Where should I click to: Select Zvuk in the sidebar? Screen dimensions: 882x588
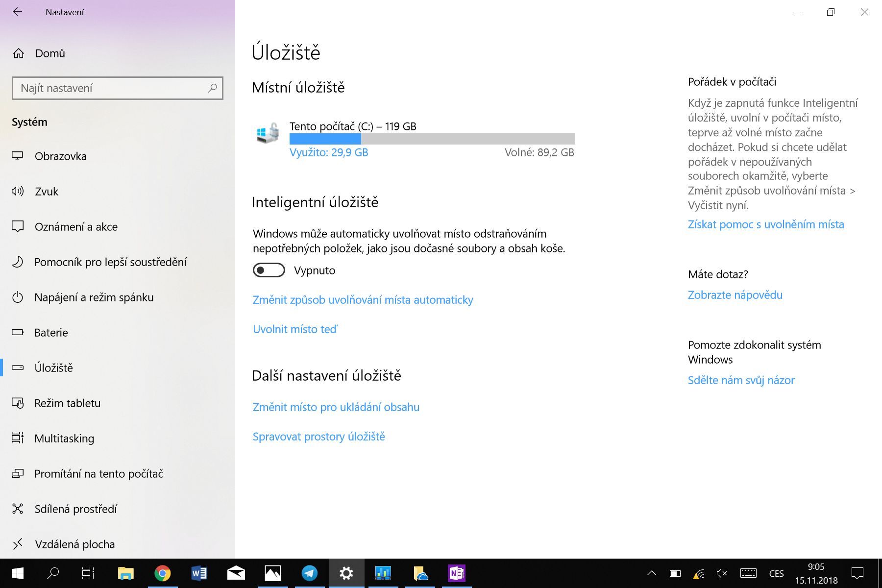46,191
